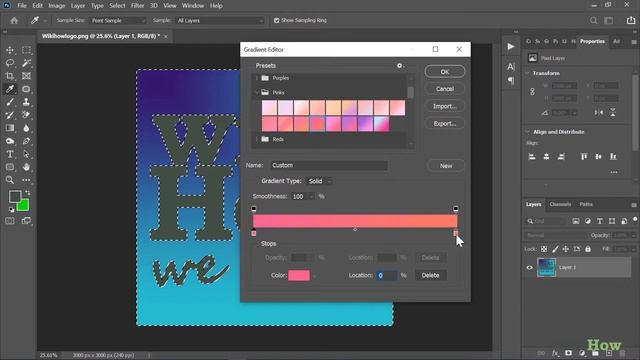640x360 pixels.
Task: Toggle link width and height
Action: pos(532,92)
